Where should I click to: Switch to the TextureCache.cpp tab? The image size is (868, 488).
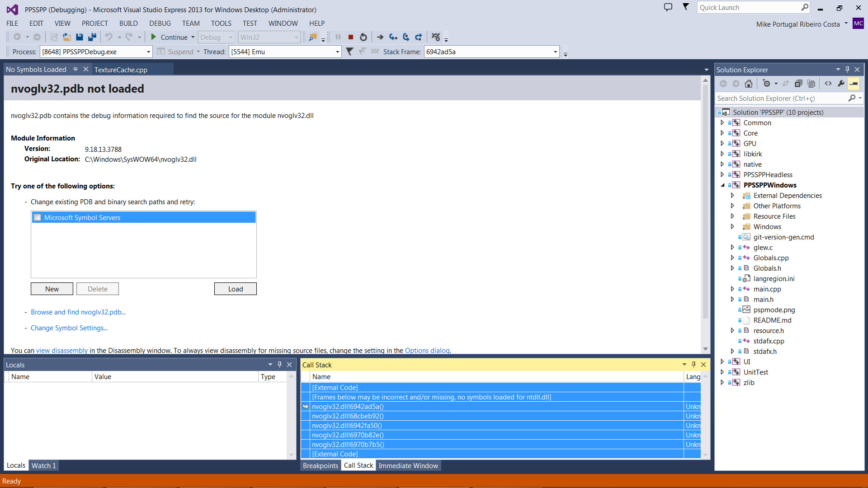coord(121,70)
